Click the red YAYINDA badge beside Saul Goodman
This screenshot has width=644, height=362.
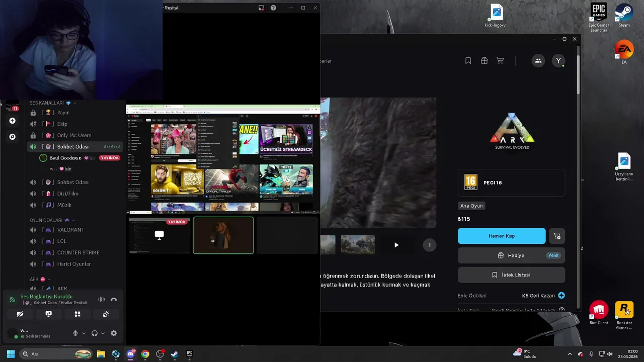(109, 158)
